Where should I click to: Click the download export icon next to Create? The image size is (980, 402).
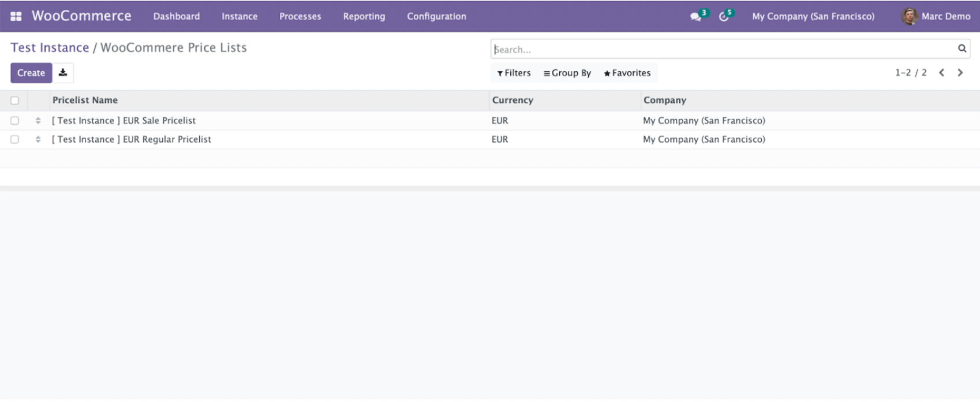[63, 73]
